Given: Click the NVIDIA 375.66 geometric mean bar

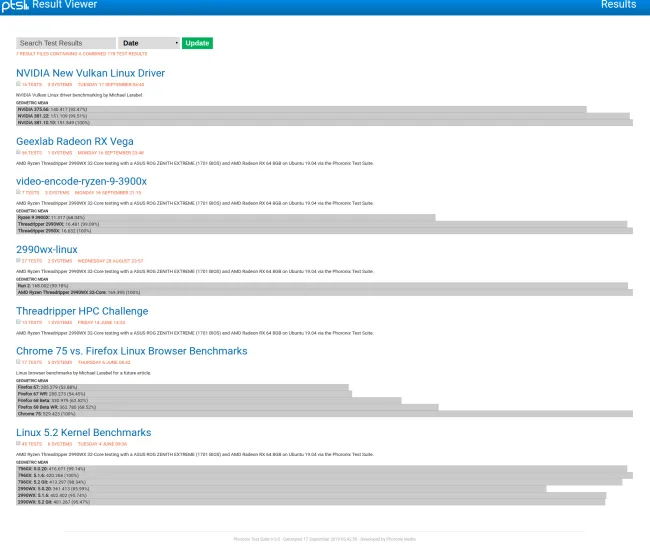Looking at the screenshot, I should 301,109.
